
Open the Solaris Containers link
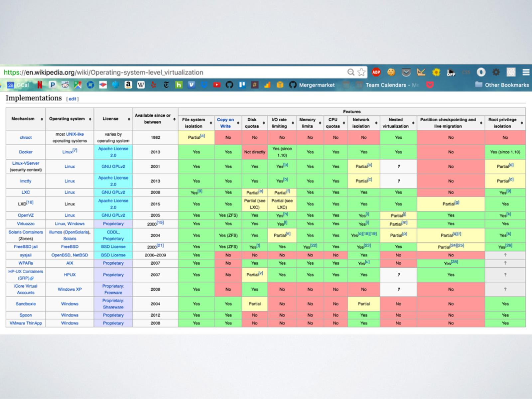click(x=26, y=232)
